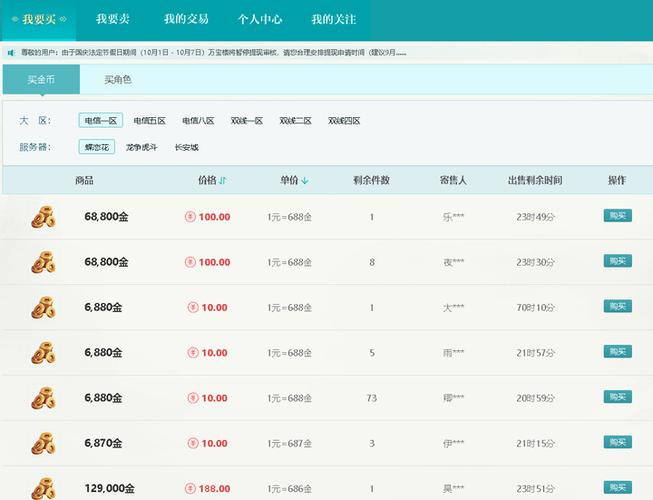
Task: Click the 6,870金 product name
Action: point(103,443)
